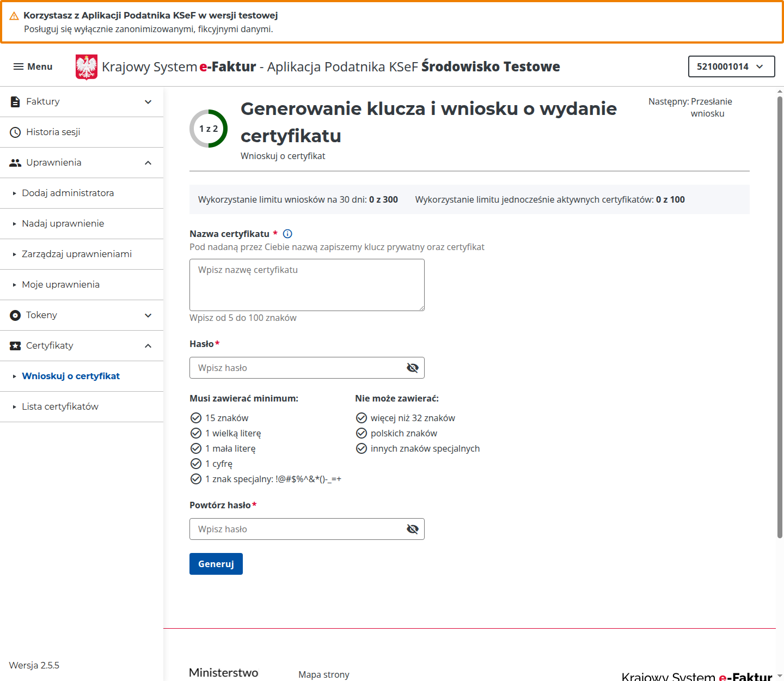Screen dimensions: 784x681
Task: Click the "innych znaków specjalnych" rule text
Action: (x=425, y=448)
